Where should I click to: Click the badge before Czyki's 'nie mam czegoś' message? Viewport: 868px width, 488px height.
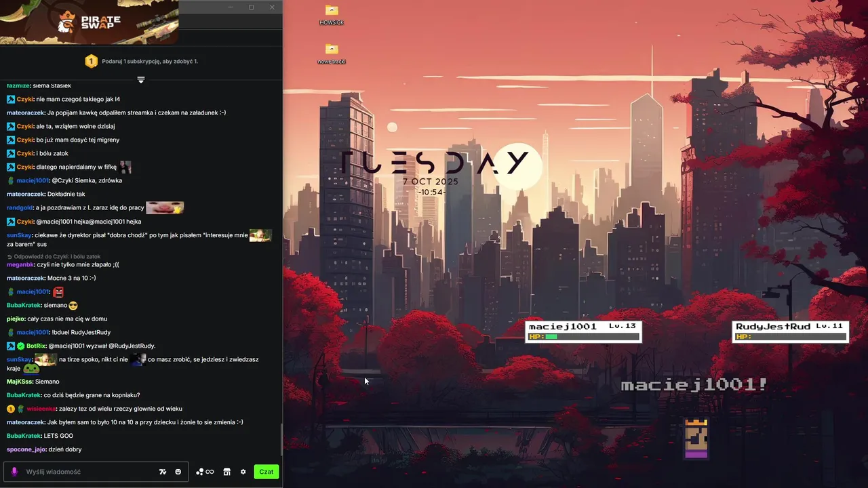pos(11,100)
